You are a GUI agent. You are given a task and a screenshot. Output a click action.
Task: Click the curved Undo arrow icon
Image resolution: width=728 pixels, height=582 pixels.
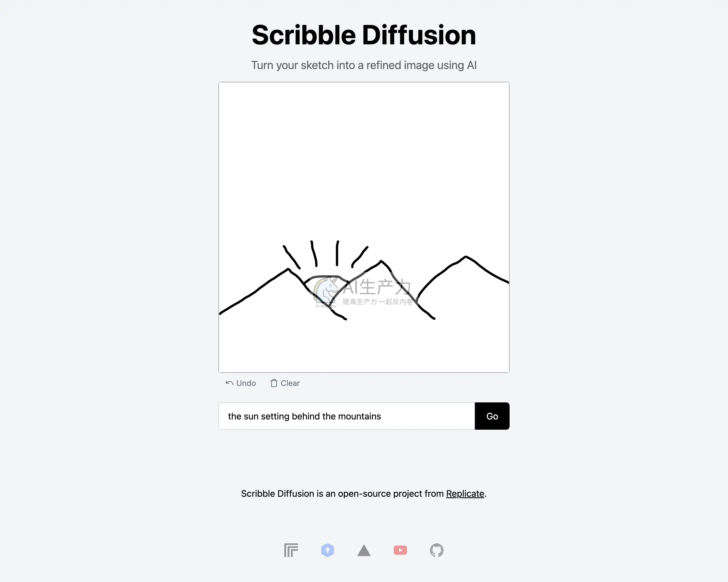(229, 383)
